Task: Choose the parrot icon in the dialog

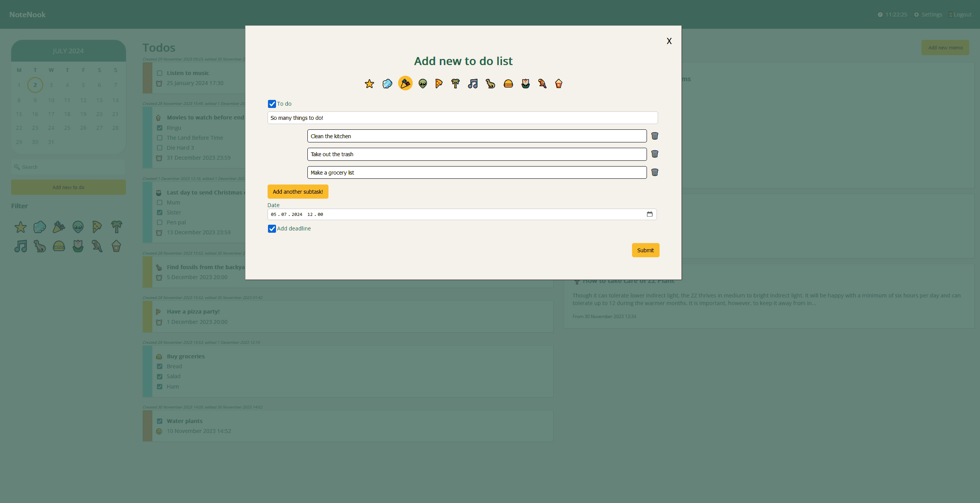Action: (542, 83)
